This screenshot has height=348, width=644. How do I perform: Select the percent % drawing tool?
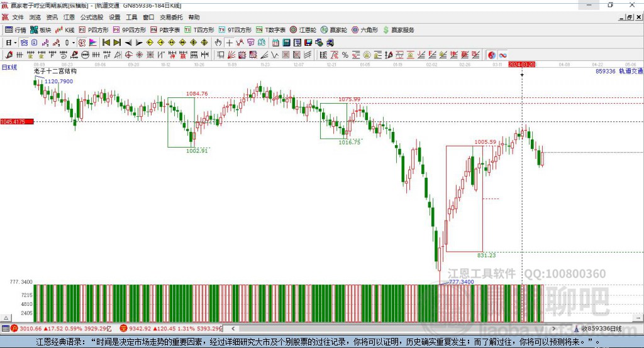(345, 55)
